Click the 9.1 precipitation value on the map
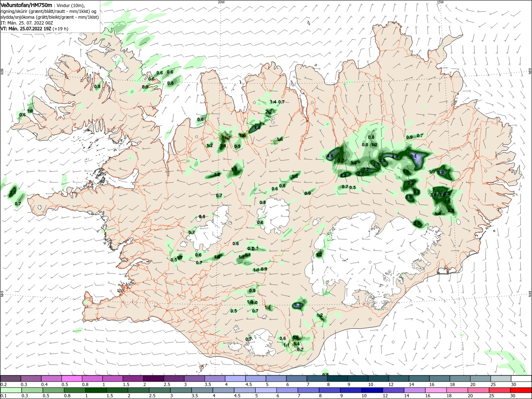Viewport: 532px width, 399px height. tap(414, 156)
